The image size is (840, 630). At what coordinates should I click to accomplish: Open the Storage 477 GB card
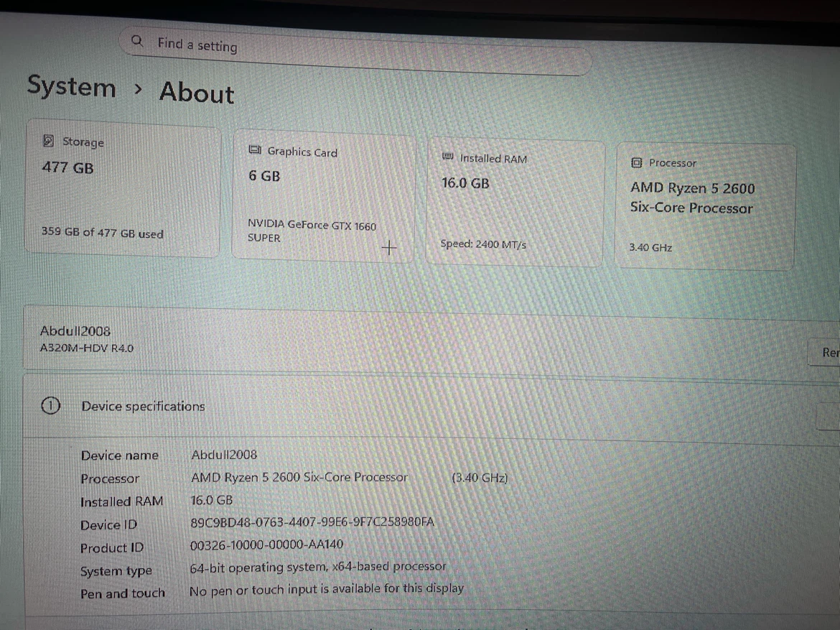point(123,188)
